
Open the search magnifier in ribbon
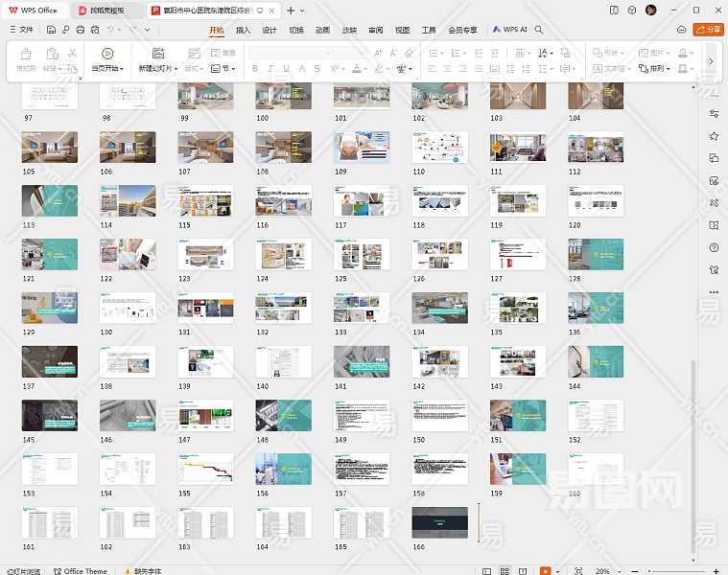point(539,30)
